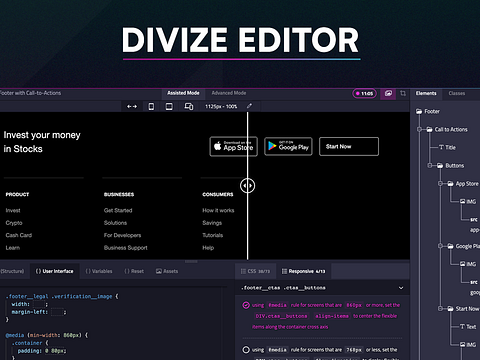Click the Savings footer link
Viewport: 480px width, 360px height.
[x=212, y=223]
